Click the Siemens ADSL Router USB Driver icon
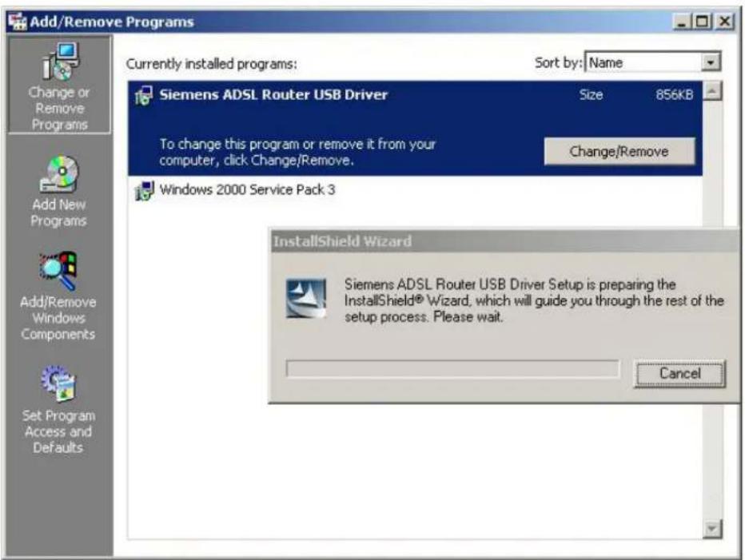745x560 pixels. coord(144,96)
